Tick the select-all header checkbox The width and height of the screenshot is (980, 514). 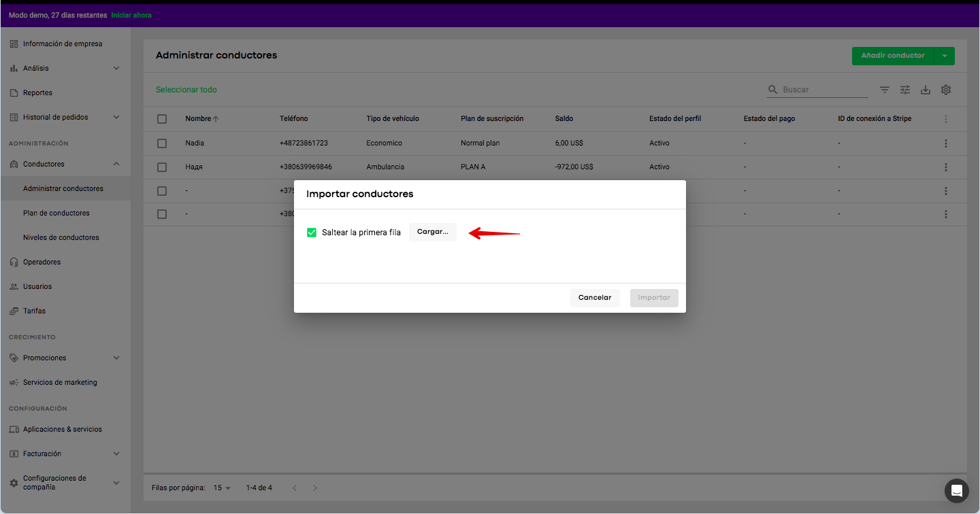click(162, 119)
